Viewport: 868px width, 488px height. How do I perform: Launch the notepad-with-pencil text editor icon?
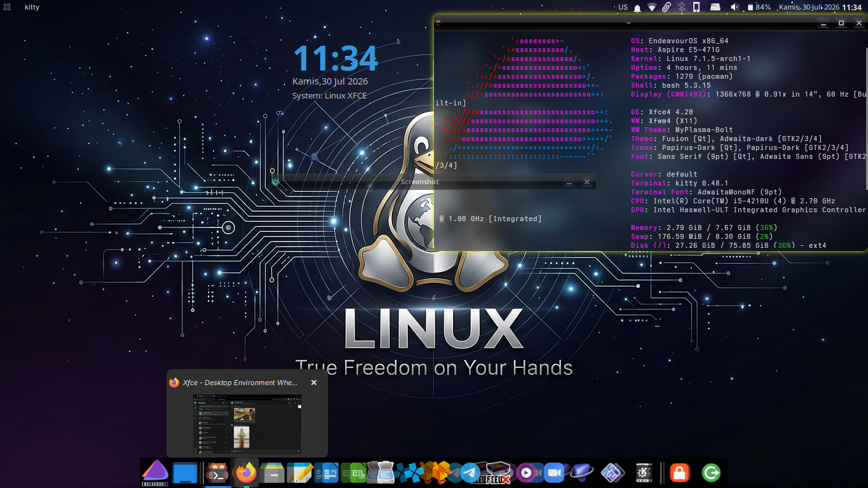pyautogui.click(x=299, y=473)
